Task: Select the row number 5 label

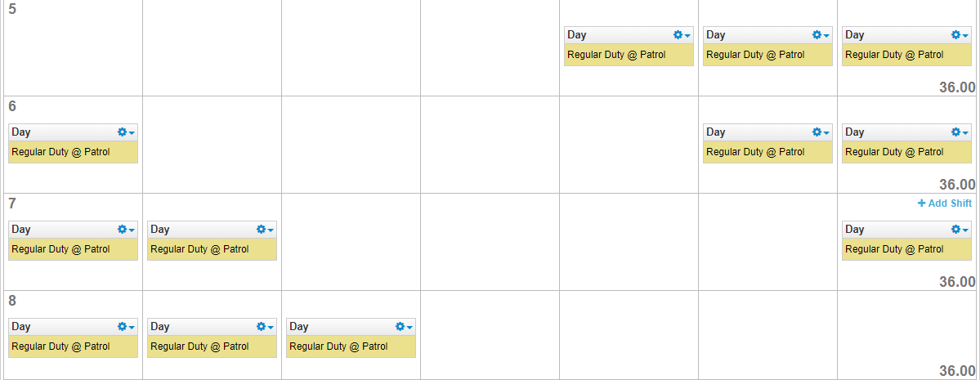Action: pyautogui.click(x=12, y=9)
